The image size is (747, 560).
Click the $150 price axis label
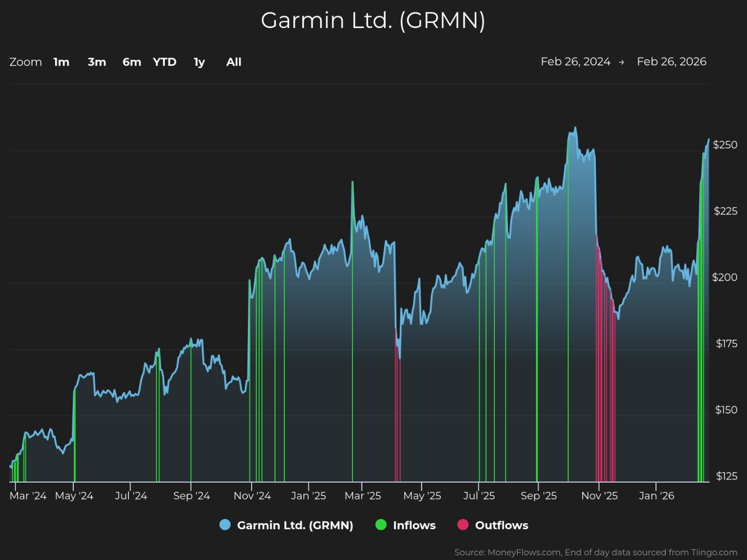click(726, 410)
